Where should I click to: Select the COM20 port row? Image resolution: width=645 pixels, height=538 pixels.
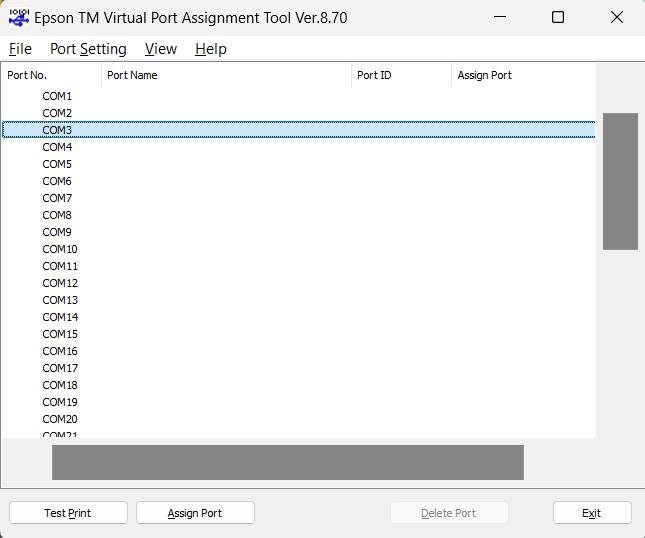pyautogui.click(x=60, y=419)
